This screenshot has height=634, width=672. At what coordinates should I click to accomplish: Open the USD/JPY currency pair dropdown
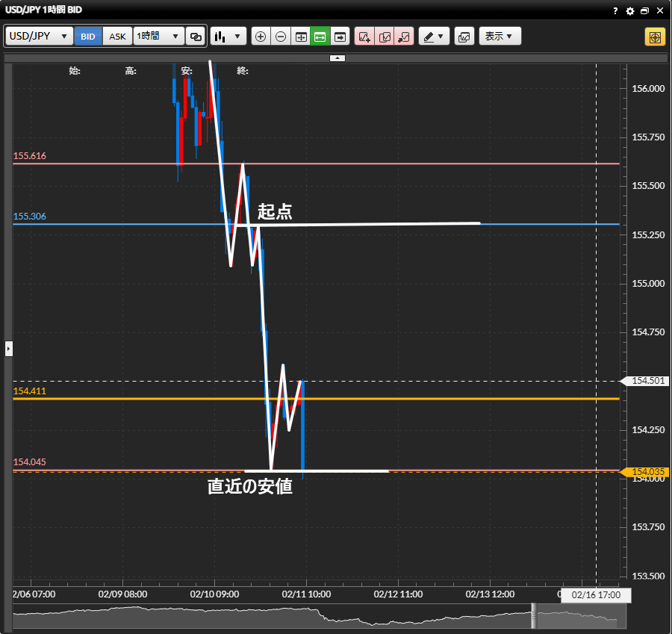click(39, 37)
